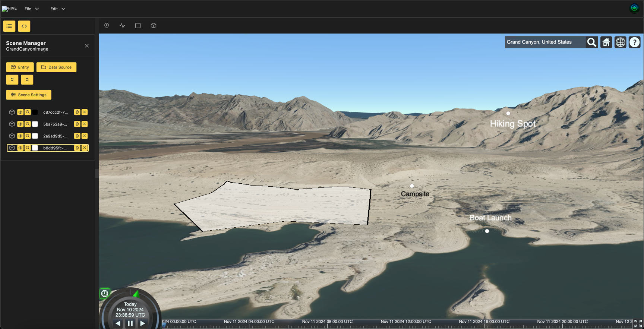644x329 pixels.
Task: Click the code editor view button
Action: tap(24, 26)
